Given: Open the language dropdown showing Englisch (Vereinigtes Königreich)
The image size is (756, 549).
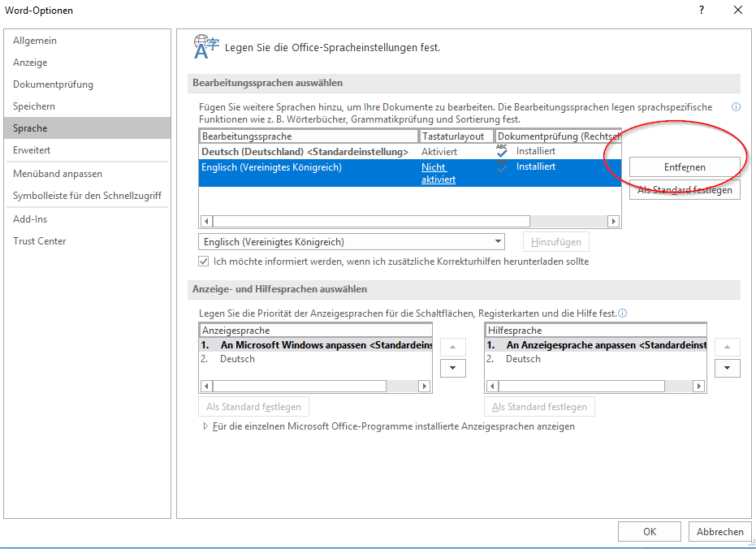Looking at the screenshot, I should point(352,241).
